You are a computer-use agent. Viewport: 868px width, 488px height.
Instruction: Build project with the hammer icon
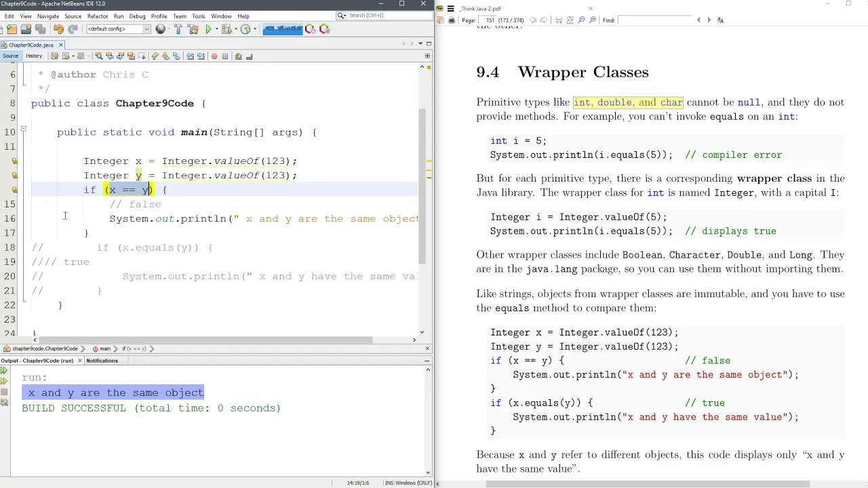pos(178,29)
